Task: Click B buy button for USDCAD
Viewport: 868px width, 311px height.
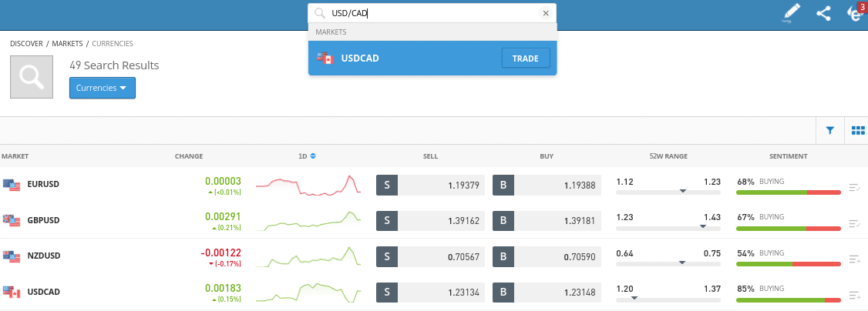Action: (x=503, y=293)
